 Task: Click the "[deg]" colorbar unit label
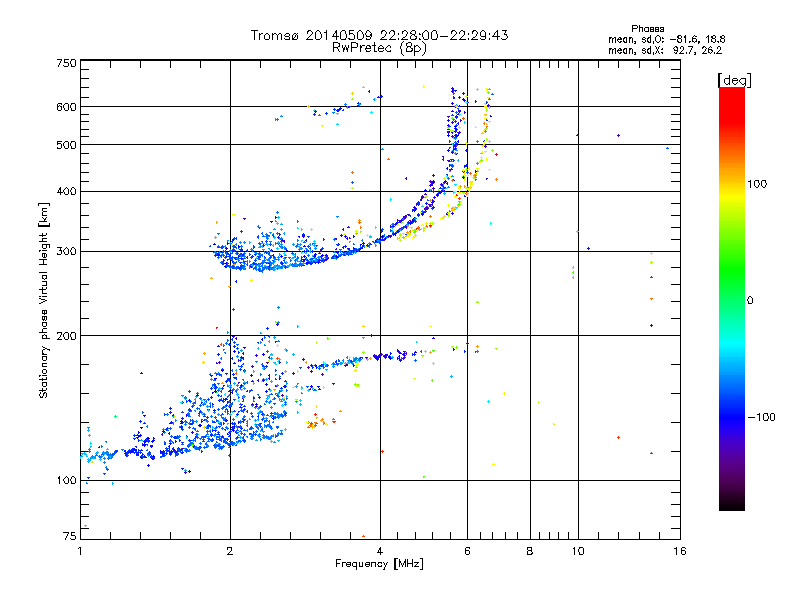pyautogui.click(x=734, y=80)
